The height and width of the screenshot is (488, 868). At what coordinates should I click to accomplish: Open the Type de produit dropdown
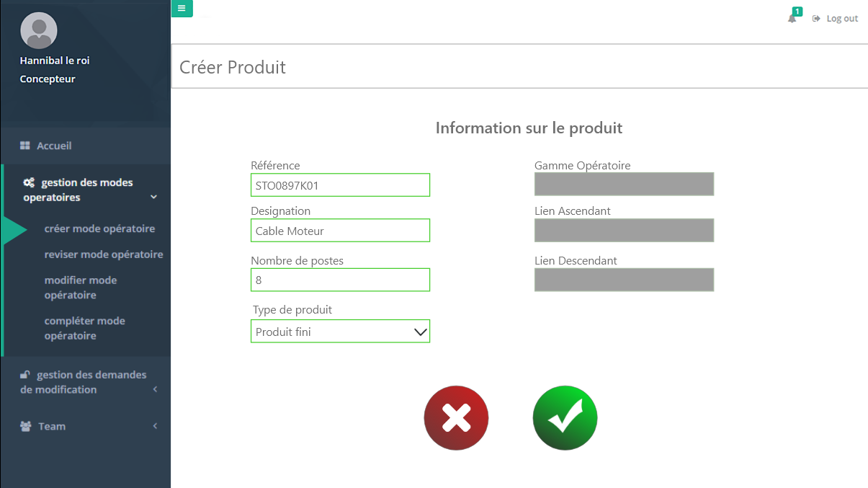340,332
